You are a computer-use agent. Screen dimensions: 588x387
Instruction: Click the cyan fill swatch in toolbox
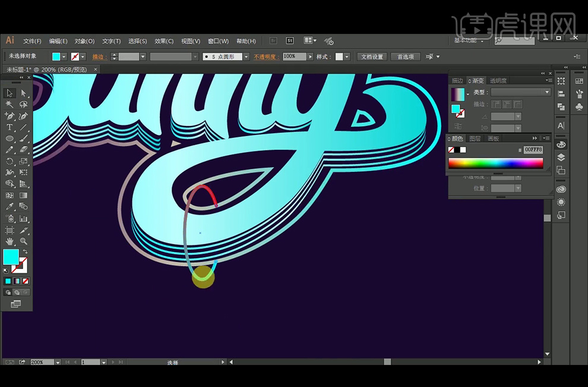[x=11, y=257]
